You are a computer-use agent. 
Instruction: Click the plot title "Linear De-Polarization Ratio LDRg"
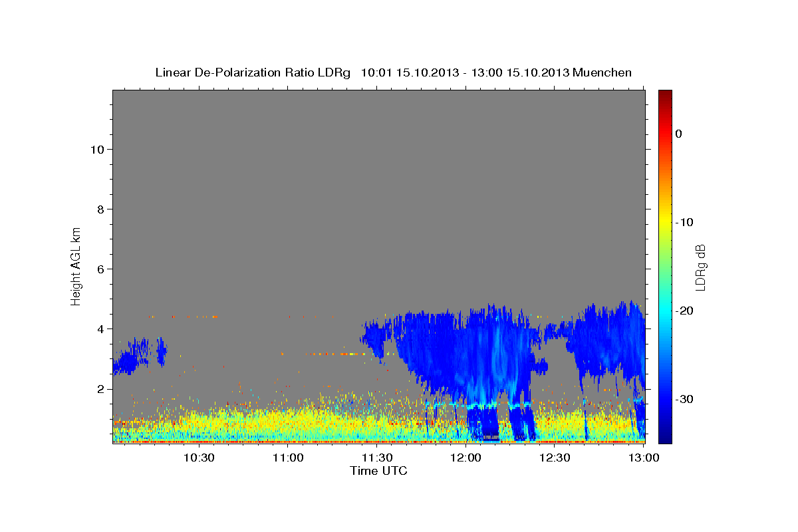(x=253, y=72)
